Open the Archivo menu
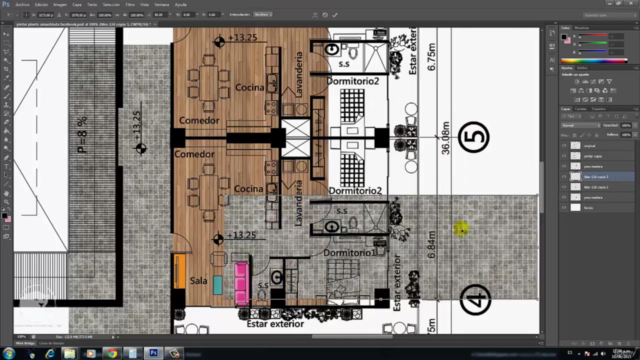Image resolution: width=640 pixels, height=360 pixels. pos(22,4)
